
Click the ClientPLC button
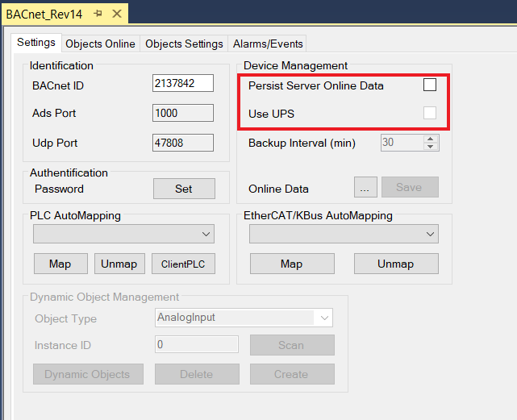point(183,264)
